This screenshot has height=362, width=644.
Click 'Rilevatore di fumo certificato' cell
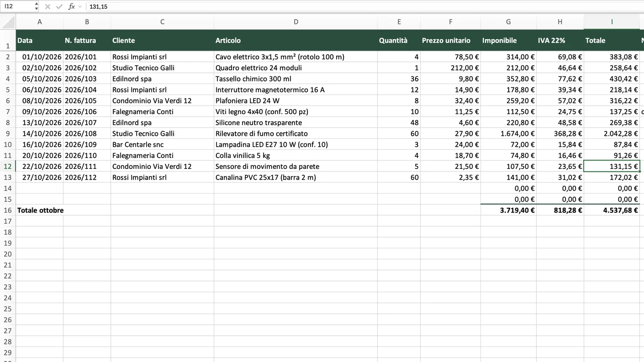click(296, 133)
